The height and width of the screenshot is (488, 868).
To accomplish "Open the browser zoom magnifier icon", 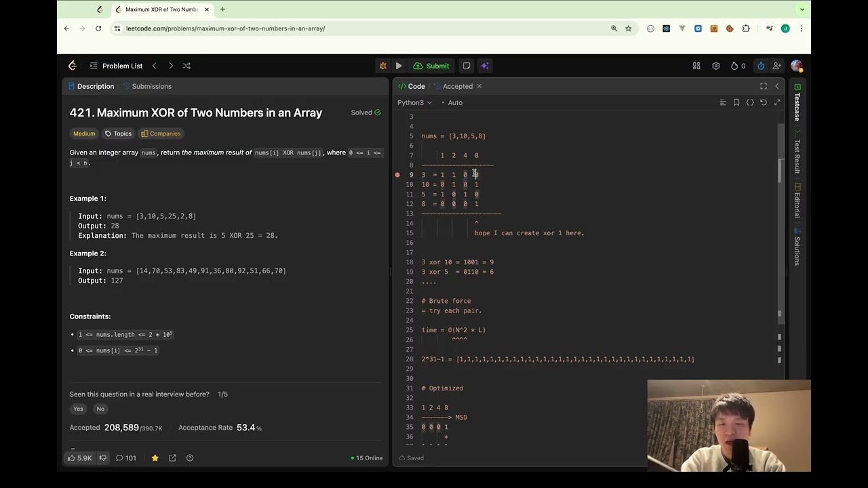I will pyautogui.click(x=614, y=28).
